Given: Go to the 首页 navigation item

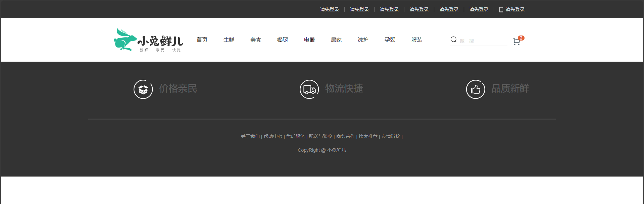Looking at the screenshot, I should tap(202, 40).
